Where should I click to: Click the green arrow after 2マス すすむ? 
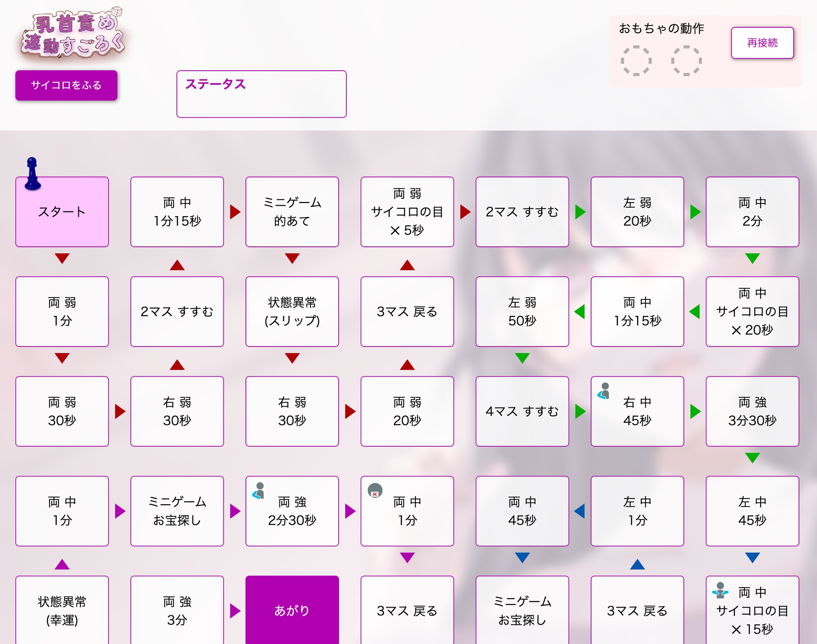[580, 211]
